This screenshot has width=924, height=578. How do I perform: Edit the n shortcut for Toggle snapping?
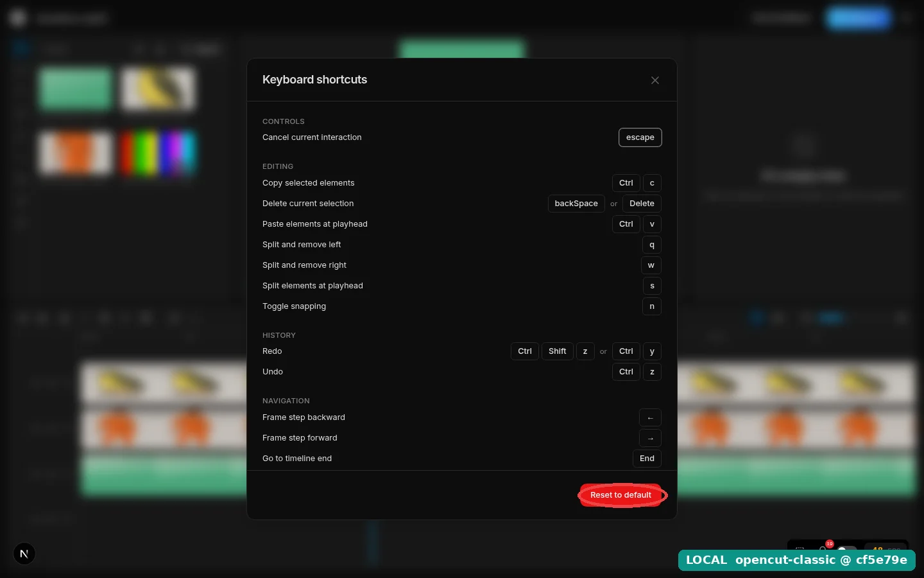(x=652, y=306)
